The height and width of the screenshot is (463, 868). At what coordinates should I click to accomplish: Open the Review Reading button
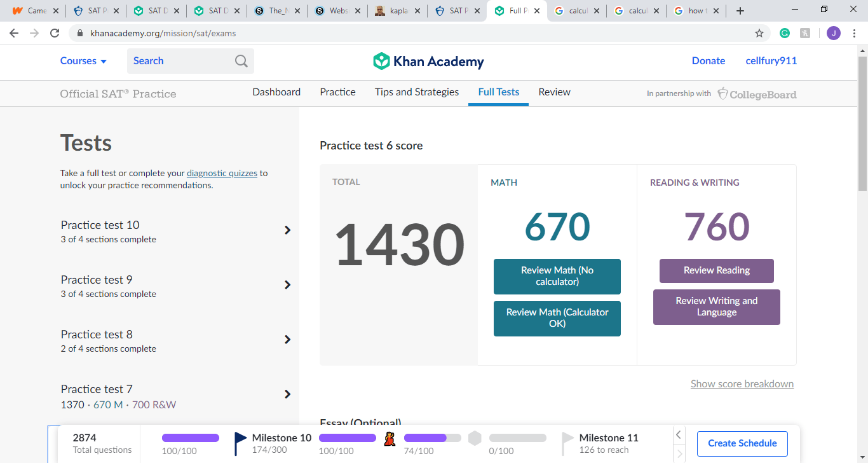point(717,270)
